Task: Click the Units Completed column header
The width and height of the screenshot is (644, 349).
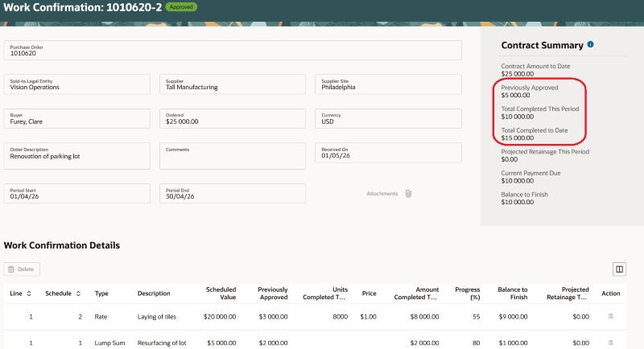Action: point(325,294)
